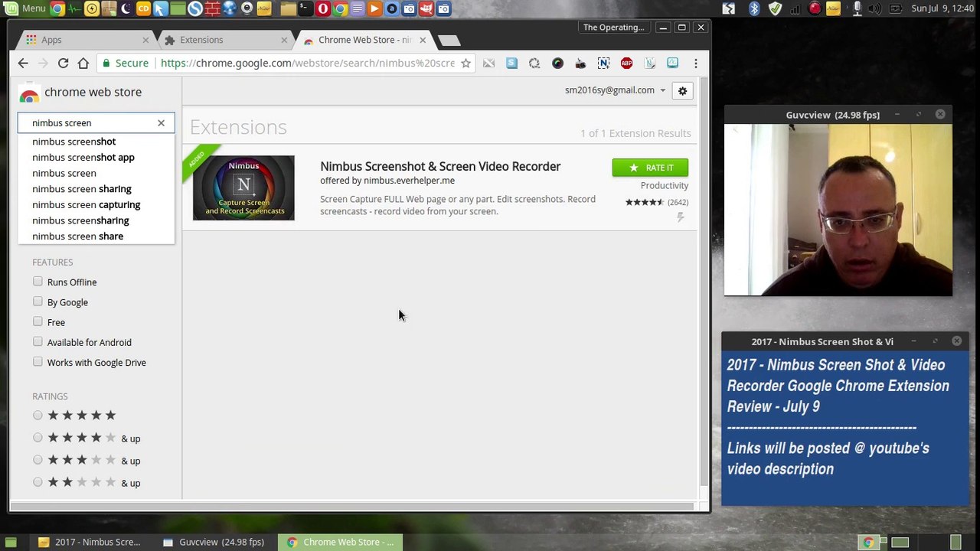Click the red record tray icon

pyautogui.click(x=815, y=9)
